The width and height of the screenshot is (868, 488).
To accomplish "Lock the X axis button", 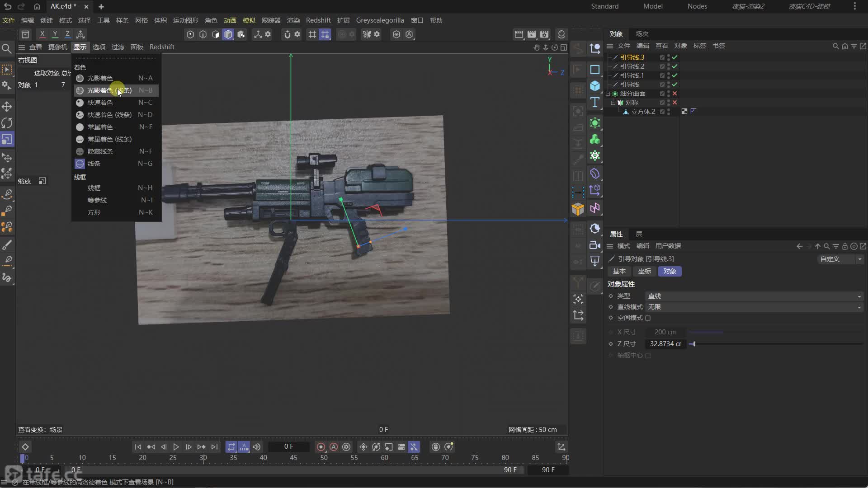I will pos(42,34).
